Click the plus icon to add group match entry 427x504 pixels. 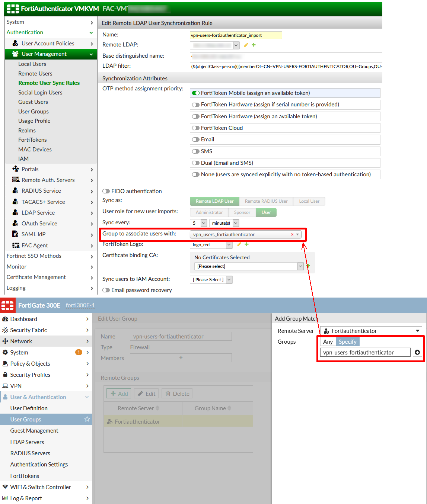pos(417,352)
